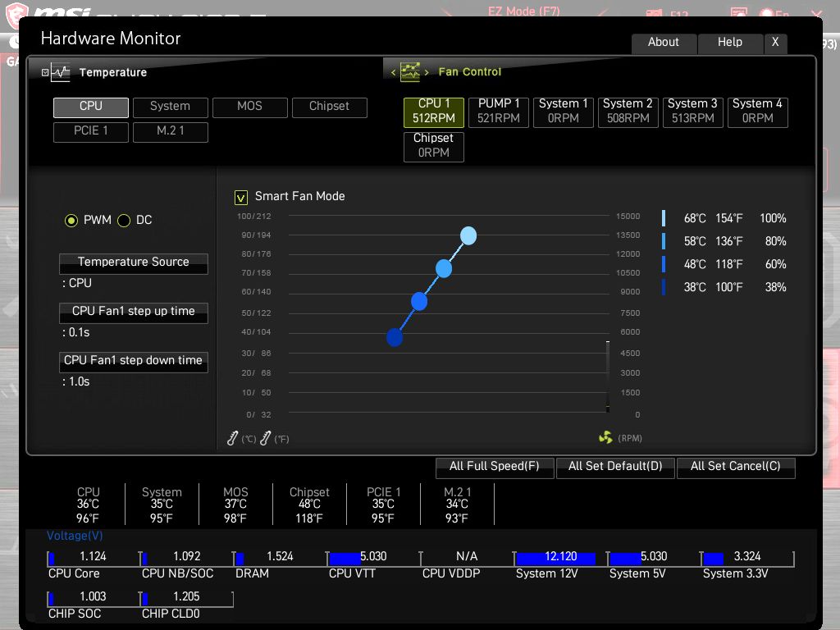Select the MOS temperature button
This screenshot has width=840, height=630.
(x=250, y=107)
